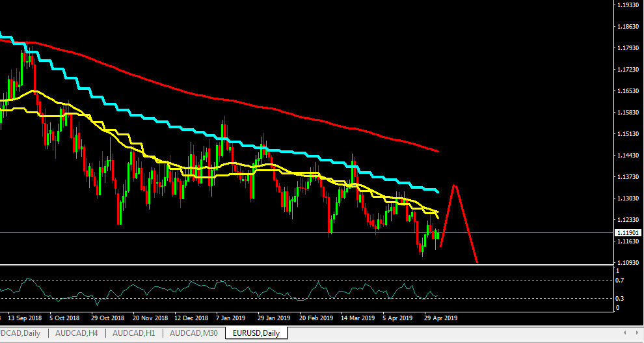Image resolution: width=644 pixels, height=343 pixels.
Task: Click the 1.17930 price scale label
Action: click(628, 48)
